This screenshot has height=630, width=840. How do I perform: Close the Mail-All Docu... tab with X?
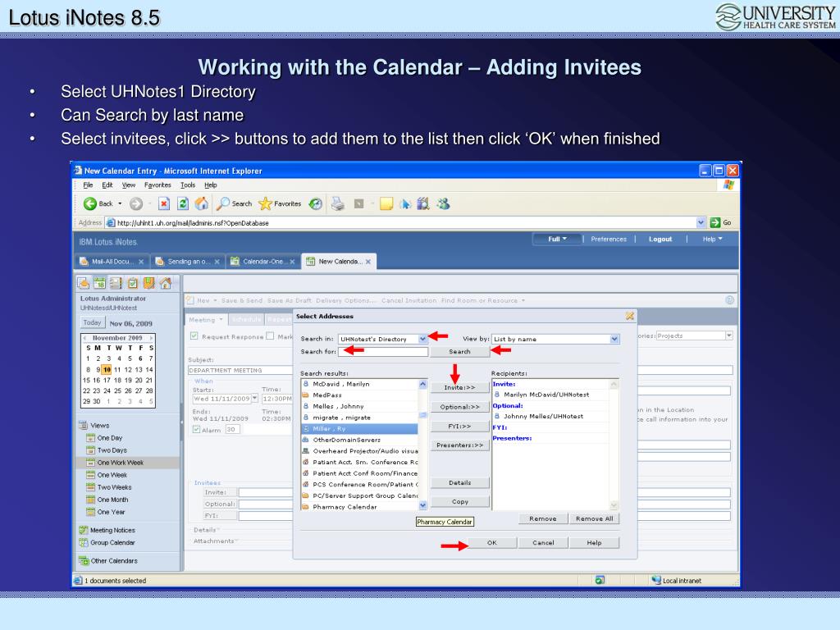[x=141, y=262]
